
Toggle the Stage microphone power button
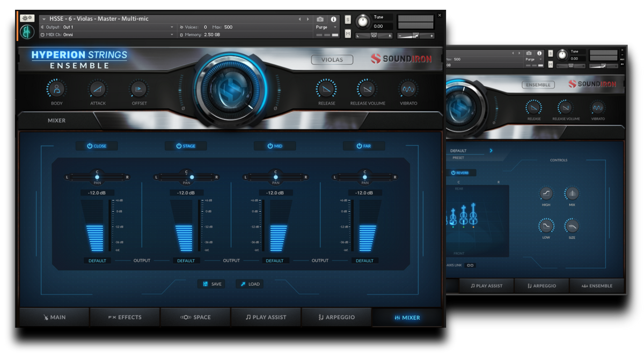(186, 146)
